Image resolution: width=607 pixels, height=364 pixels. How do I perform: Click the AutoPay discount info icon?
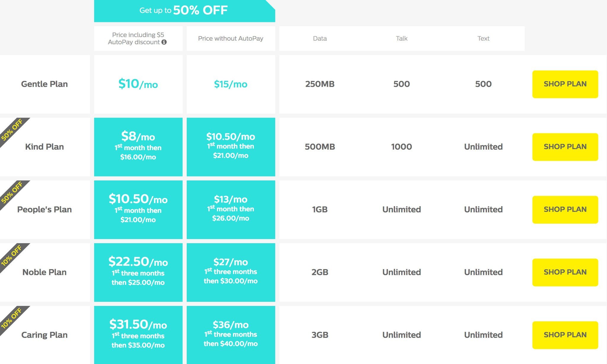coord(164,42)
